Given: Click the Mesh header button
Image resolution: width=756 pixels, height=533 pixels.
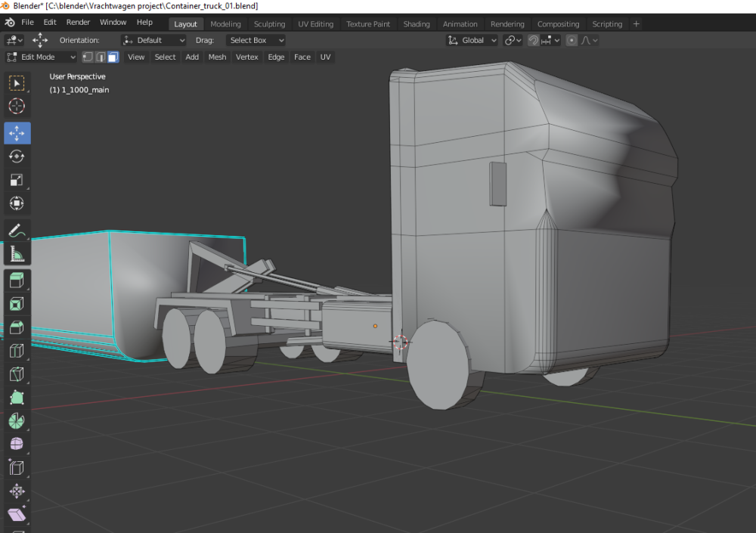Looking at the screenshot, I should point(217,57).
